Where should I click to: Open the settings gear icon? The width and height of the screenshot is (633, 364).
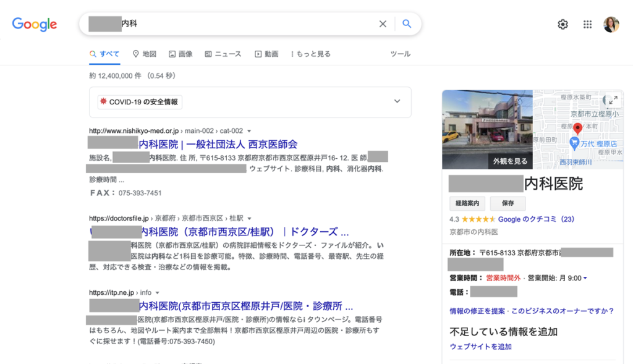coord(563,25)
